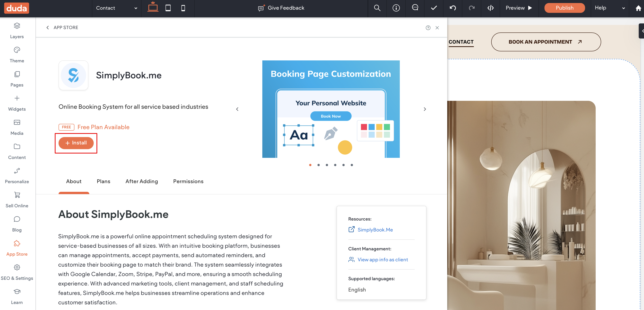Switch to the Permissions tab
This screenshot has width=644, height=310.
188,181
